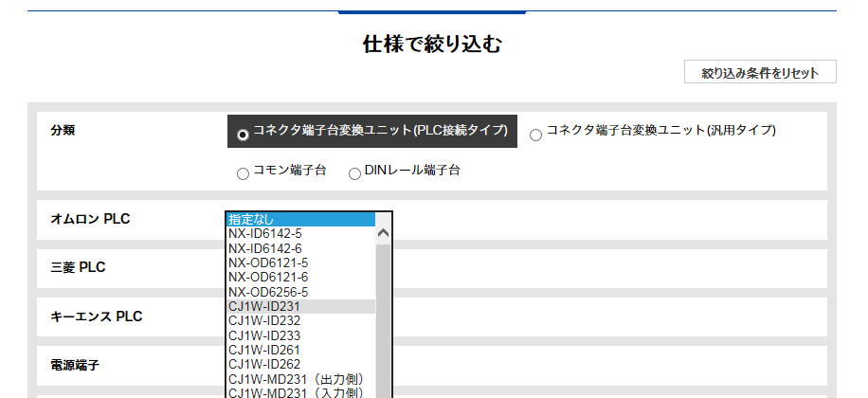The width and height of the screenshot is (868, 398).
Task: Click the オムロン PLC label
Action: coord(90,219)
